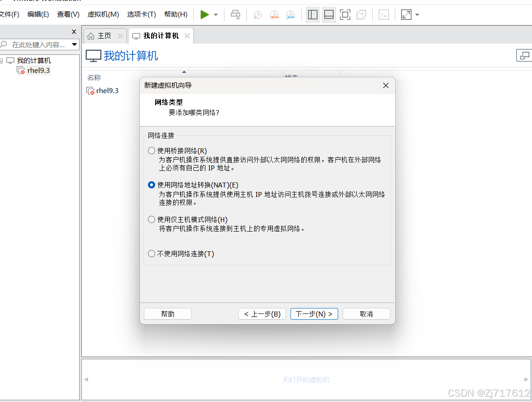Click the library search input field
Image resolution: width=532 pixels, height=402 pixels.
[38, 45]
